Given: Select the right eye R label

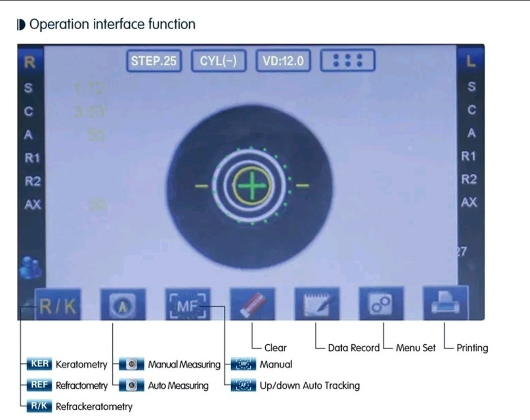Looking at the screenshot, I should coord(29,62).
